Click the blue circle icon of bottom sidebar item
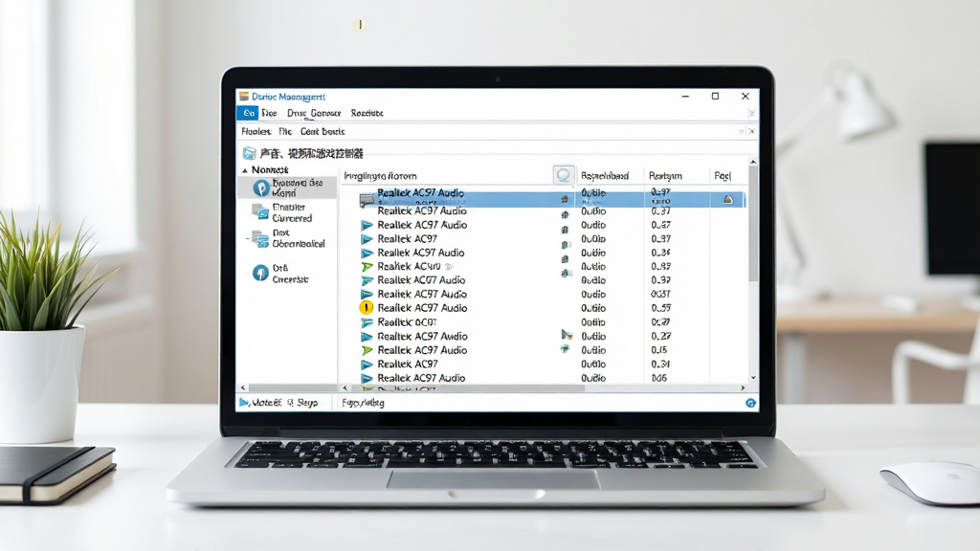The width and height of the screenshot is (980, 551). pos(260,273)
